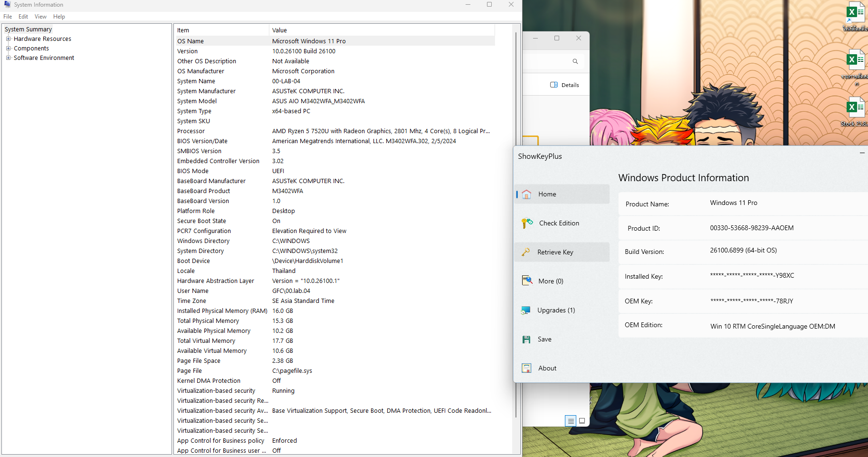Click the Home house icon in ShowKeyPlus
Screen dimensions: 868x457
point(526,194)
